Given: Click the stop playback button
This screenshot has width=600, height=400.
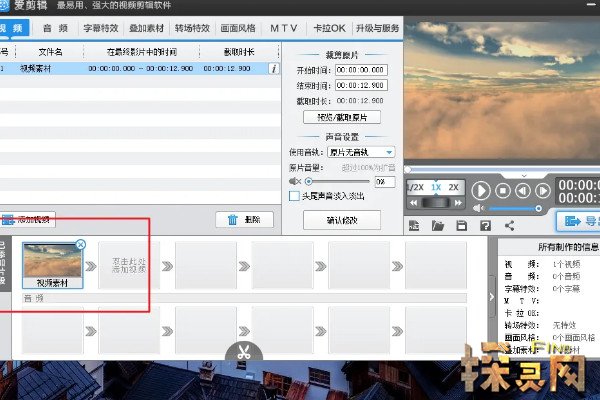Looking at the screenshot, I should point(504,190).
